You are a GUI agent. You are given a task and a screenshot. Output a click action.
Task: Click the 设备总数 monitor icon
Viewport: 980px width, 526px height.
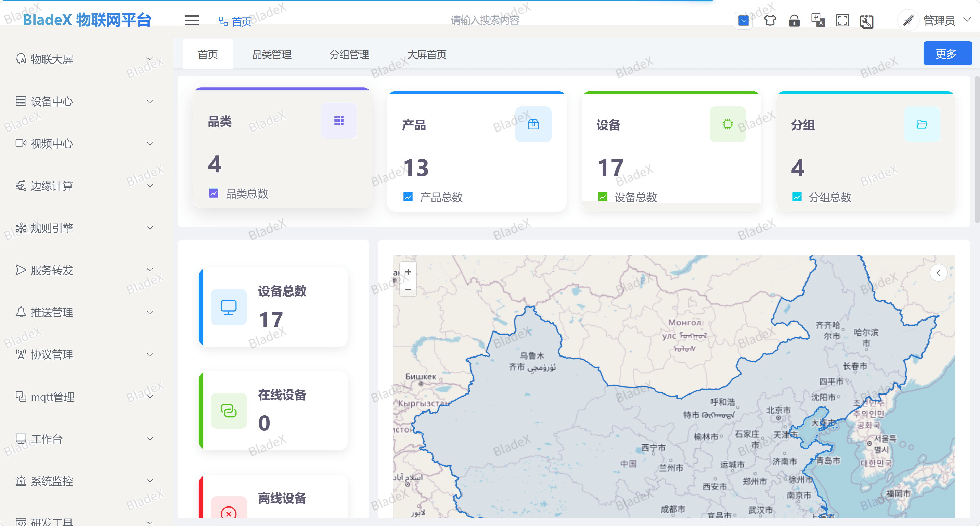[229, 308]
